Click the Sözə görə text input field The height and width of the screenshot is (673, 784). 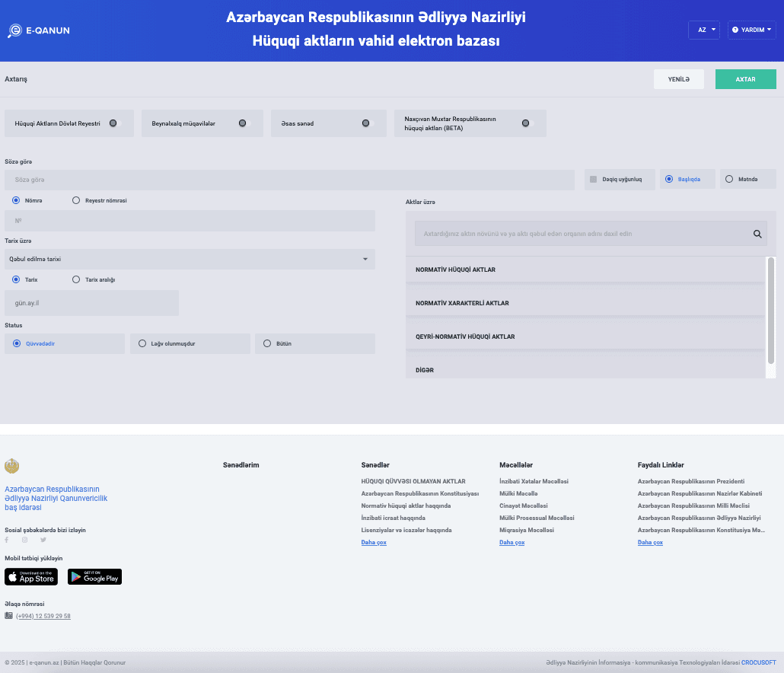[x=289, y=180]
